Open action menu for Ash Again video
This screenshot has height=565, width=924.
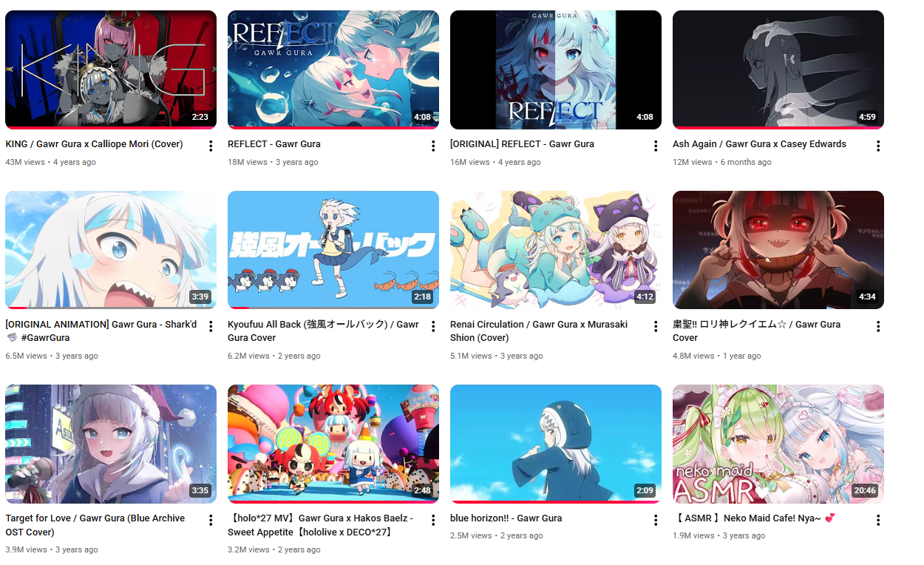pos(878,146)
